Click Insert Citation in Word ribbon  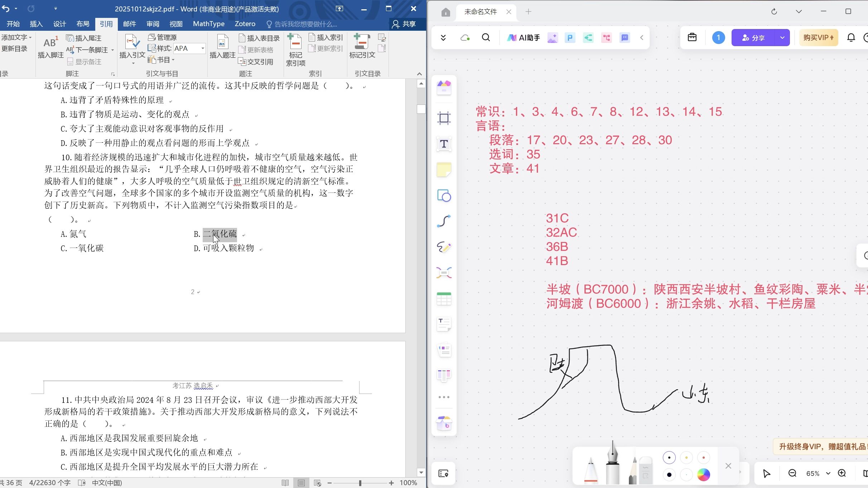point(132,50)
